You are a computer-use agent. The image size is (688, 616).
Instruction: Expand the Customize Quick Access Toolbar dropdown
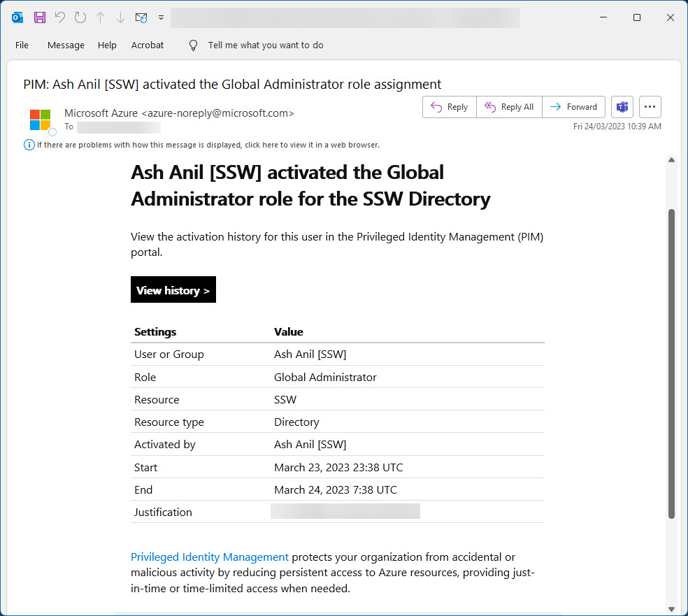point(161,17)
